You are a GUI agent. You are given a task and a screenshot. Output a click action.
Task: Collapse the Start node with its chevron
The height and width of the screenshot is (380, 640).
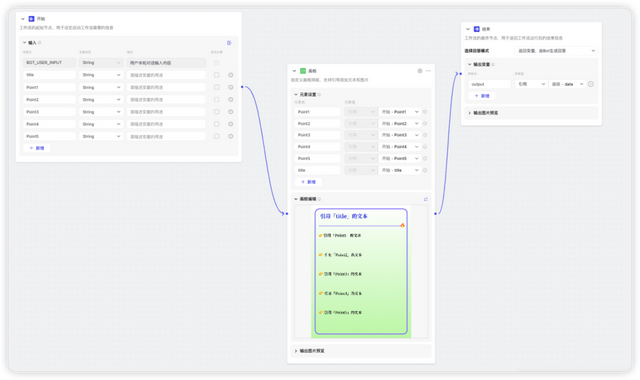(x=23, y=19)
